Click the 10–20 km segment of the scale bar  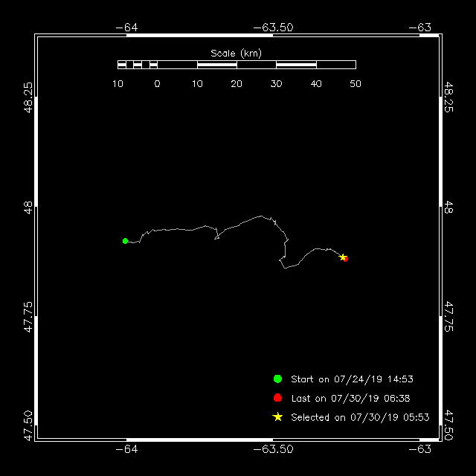[216, 65]
